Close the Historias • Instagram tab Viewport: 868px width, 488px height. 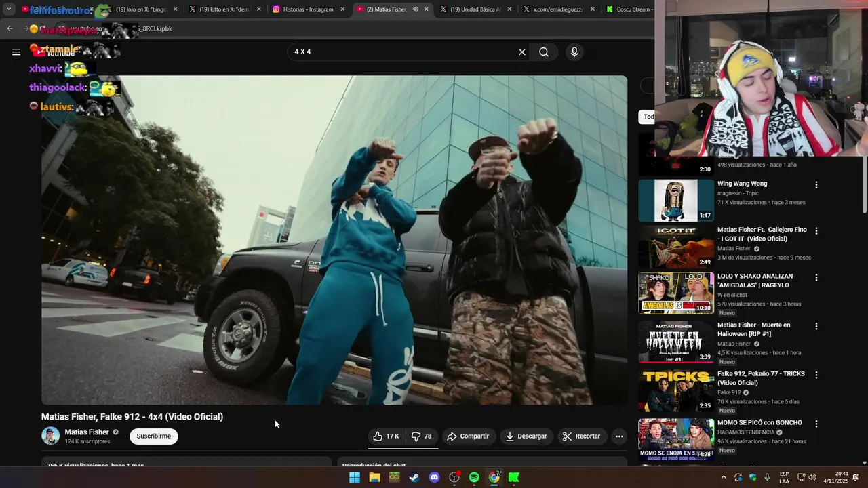[x=342, y=9]
